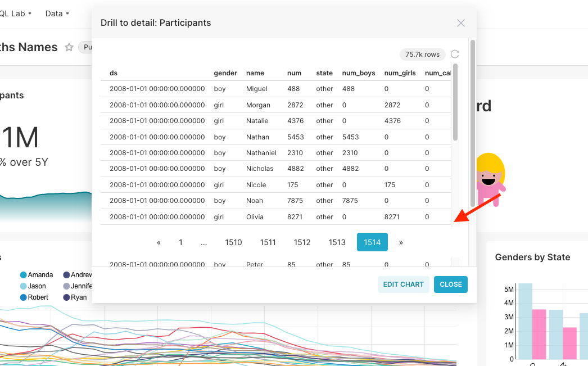Reload the drill detail data with refresh icon
Image resolution: width=588 pixels, height=366 pixels.
pos(455,54)
